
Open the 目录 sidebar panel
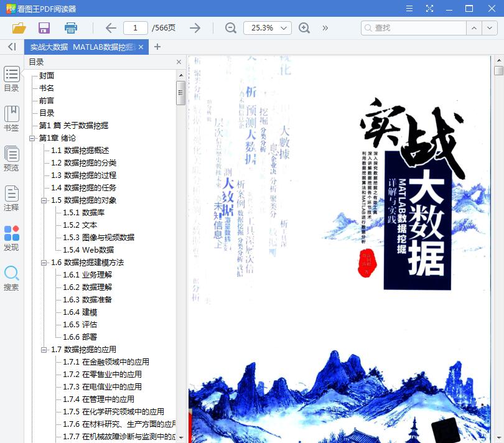[12, 79]
